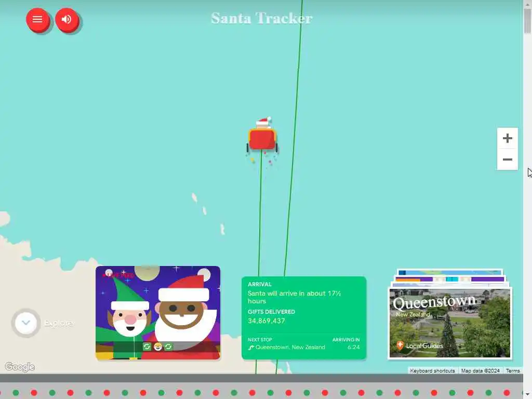
Task: Click the arriving in 6:24 countdown
Action: click(x=353, y=347)
